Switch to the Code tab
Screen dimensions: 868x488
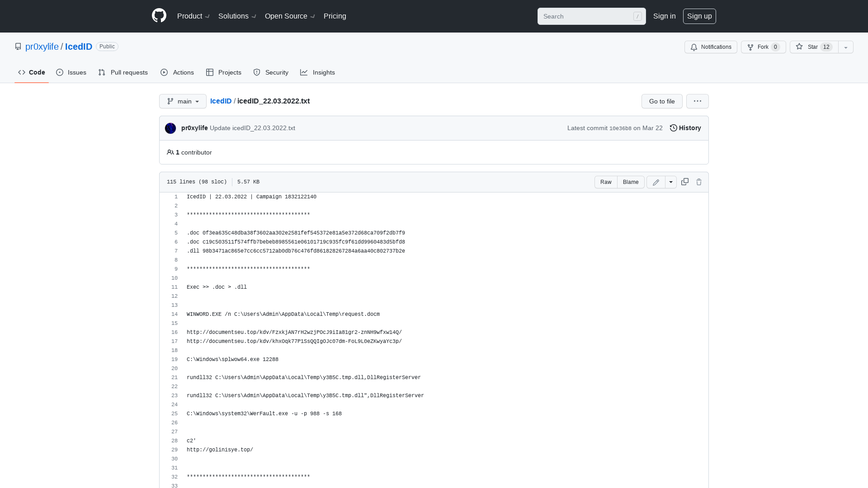click(32, 72)
